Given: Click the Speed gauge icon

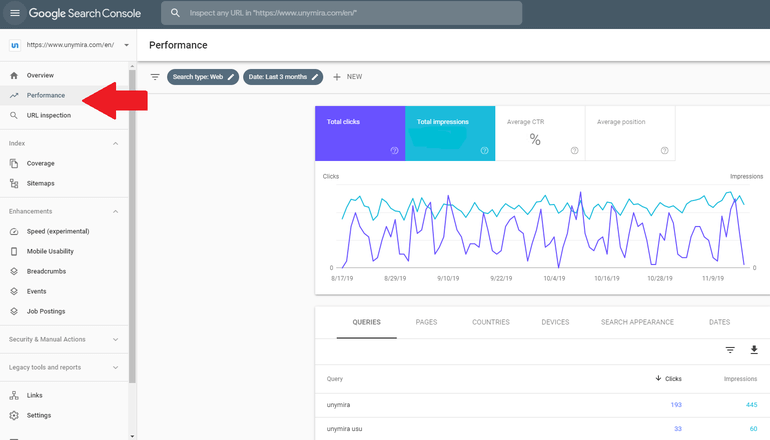Looking at the screenshot, I should pos(14,231).
